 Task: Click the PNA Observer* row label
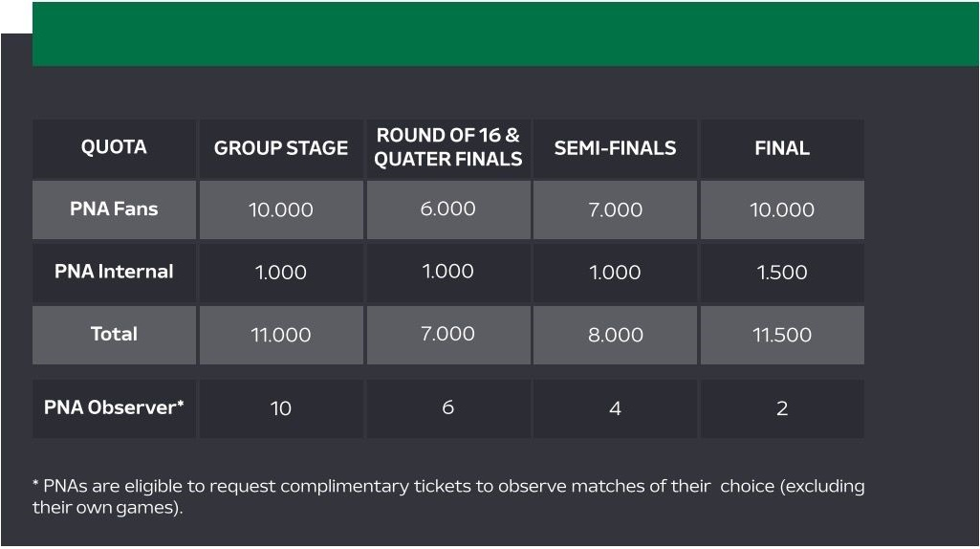(x=114, y=408)
